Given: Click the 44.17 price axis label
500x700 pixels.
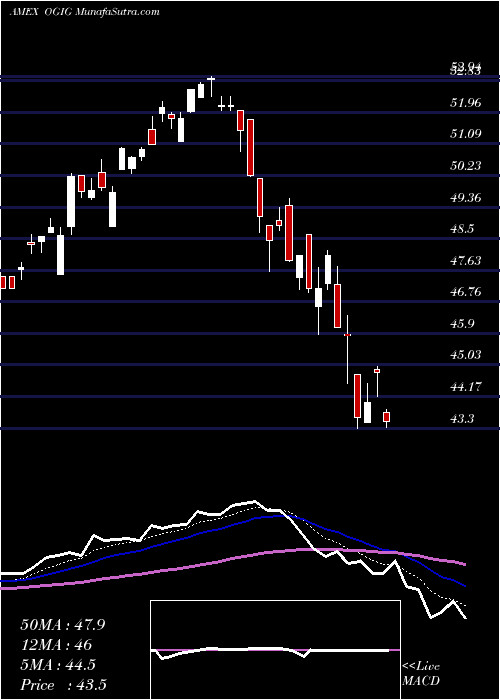Looking at the screenshot, I should (466, 387).
